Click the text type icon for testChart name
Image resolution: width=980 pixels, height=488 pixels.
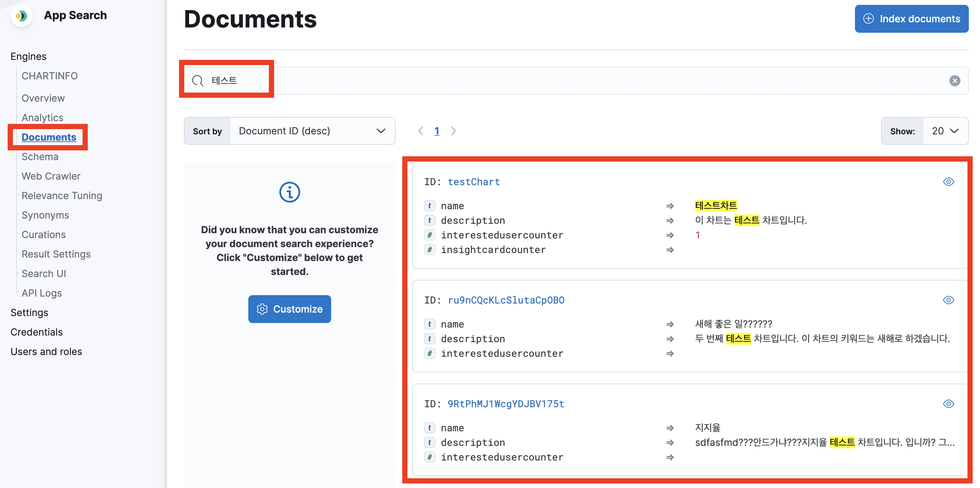pos(429,206)
